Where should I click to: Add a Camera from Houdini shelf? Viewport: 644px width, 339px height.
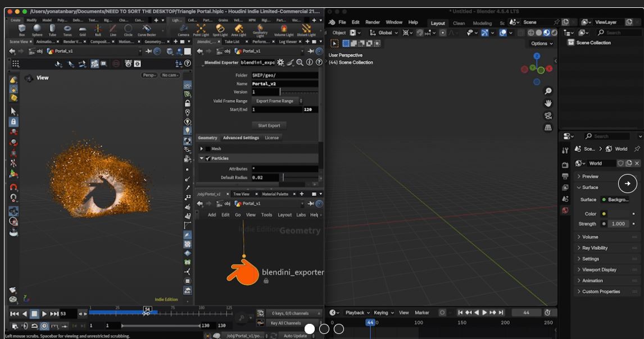pyautogui.click(x=184, y=30)
